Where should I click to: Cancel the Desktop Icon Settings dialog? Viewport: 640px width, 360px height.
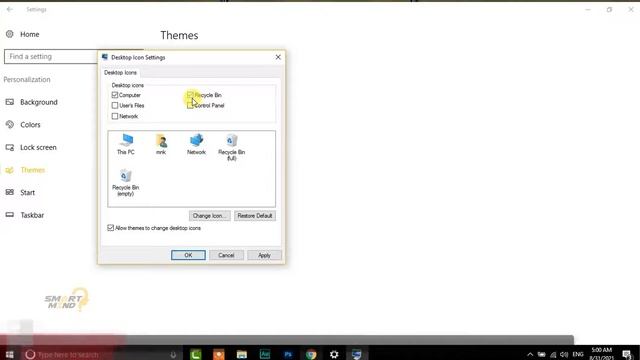[226, 255]
